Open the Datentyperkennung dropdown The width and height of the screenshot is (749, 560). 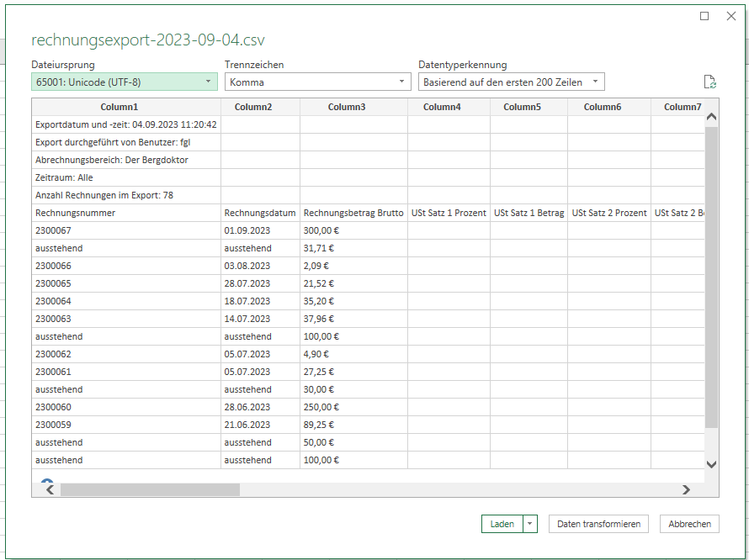click(x=511, y=82)
